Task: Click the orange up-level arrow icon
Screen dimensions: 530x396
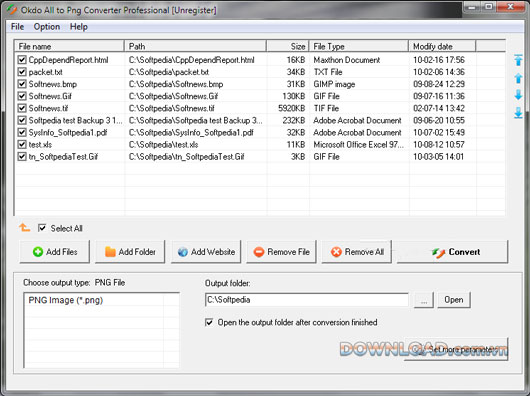Action: 24,228
